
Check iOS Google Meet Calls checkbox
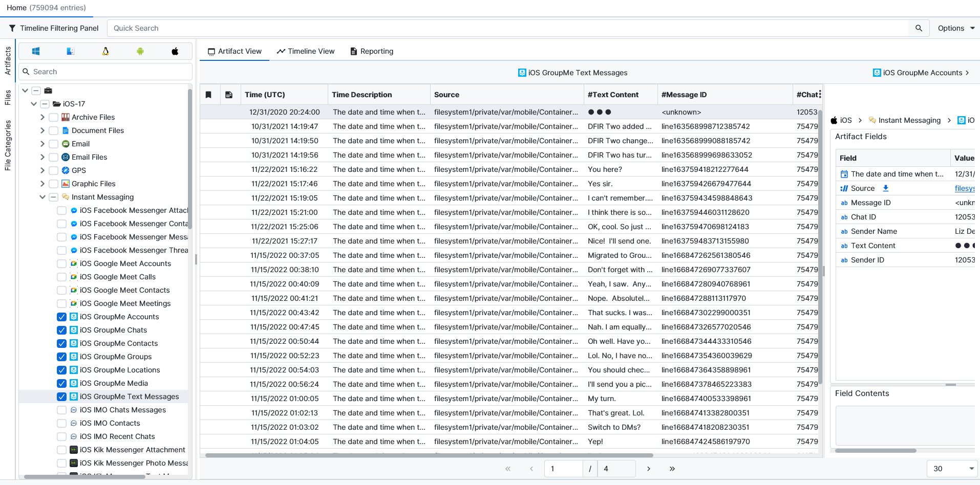click(x=61, y=277)
